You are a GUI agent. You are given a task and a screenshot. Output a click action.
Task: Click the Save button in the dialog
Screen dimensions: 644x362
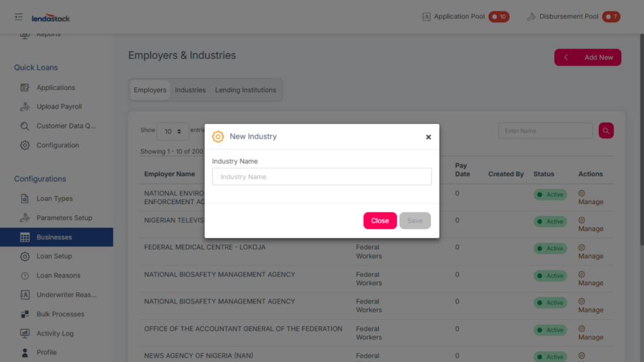[x=414, y=221]
